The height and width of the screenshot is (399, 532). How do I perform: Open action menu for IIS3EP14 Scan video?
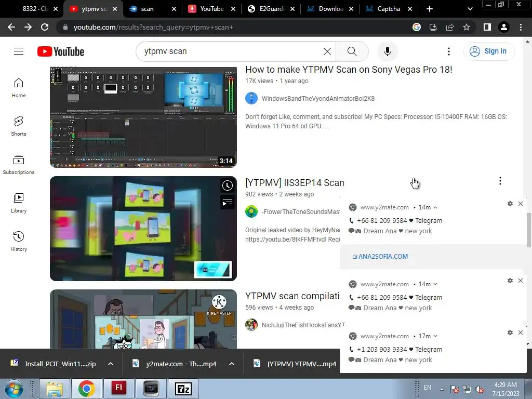[x=500, y=181]
